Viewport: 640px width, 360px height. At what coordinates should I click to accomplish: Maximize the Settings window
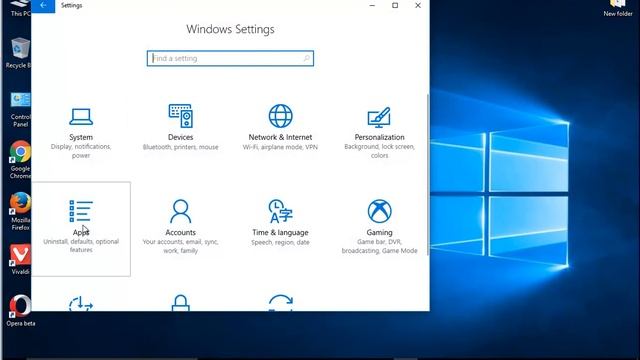tap(395, 5)
